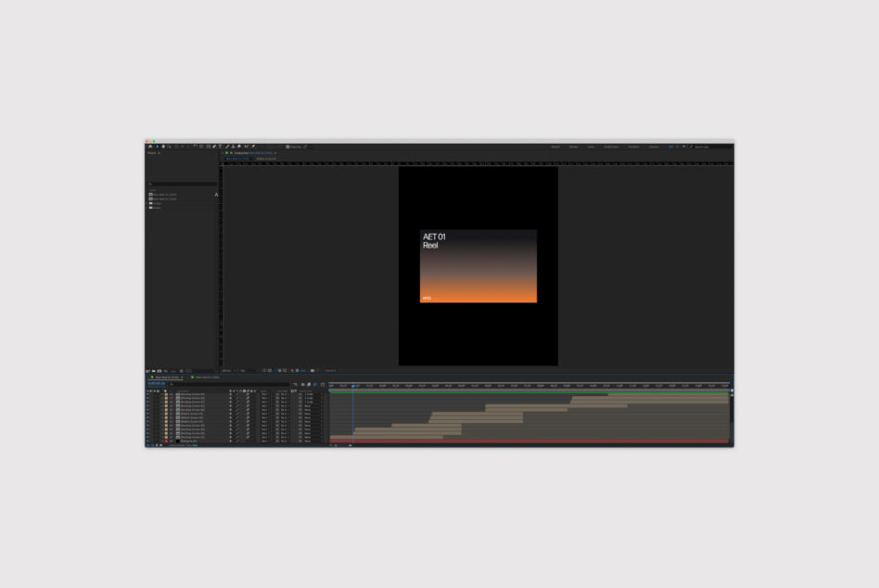This screenshot has width=879, height=588.
Task: Toggle hide shy layers switch
Action: [302, 385]
